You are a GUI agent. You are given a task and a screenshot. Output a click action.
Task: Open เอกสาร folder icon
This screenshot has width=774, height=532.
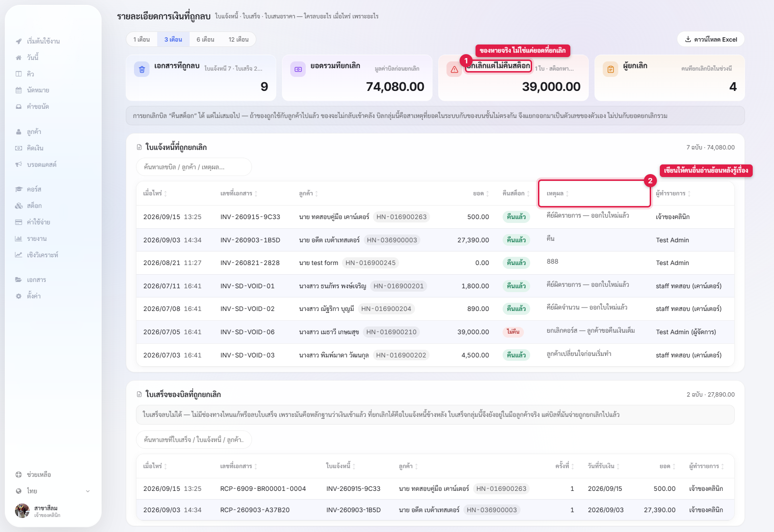point(18,280)
